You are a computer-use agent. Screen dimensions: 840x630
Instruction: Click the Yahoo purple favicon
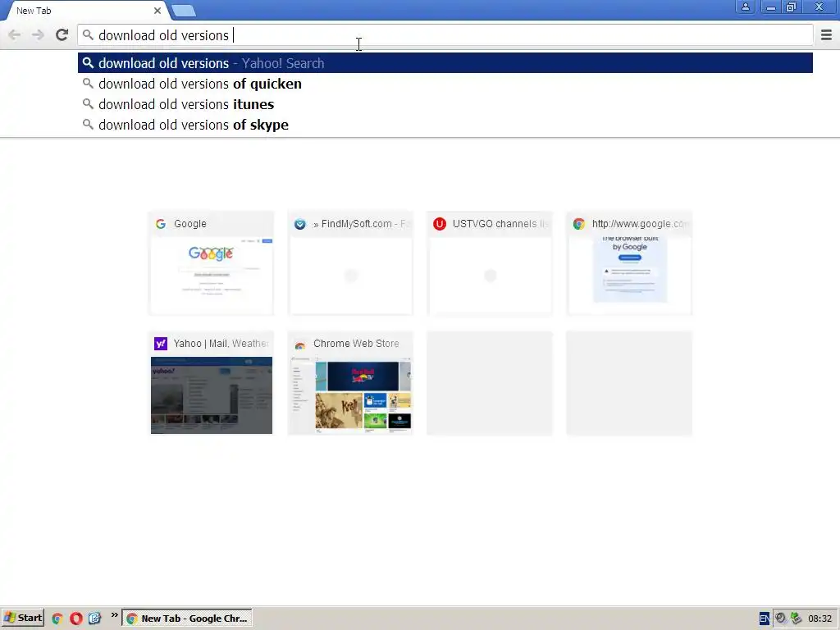pyautogui.click(x=161, y=344)
